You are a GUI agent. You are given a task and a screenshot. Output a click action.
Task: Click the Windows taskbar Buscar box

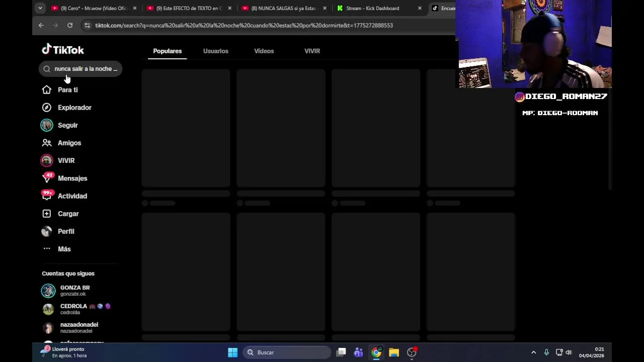pyautogui.click(x=286, y=352)
